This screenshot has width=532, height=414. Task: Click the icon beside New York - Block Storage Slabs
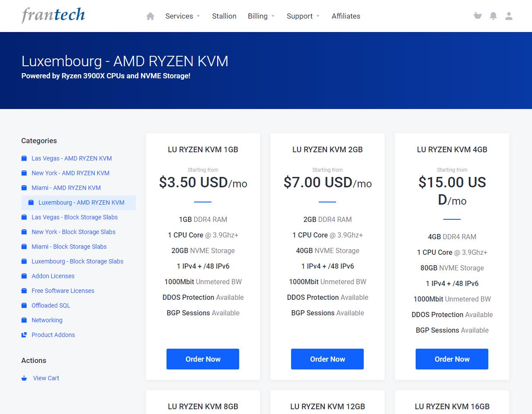pyautogui.click(x=24, y=232)
